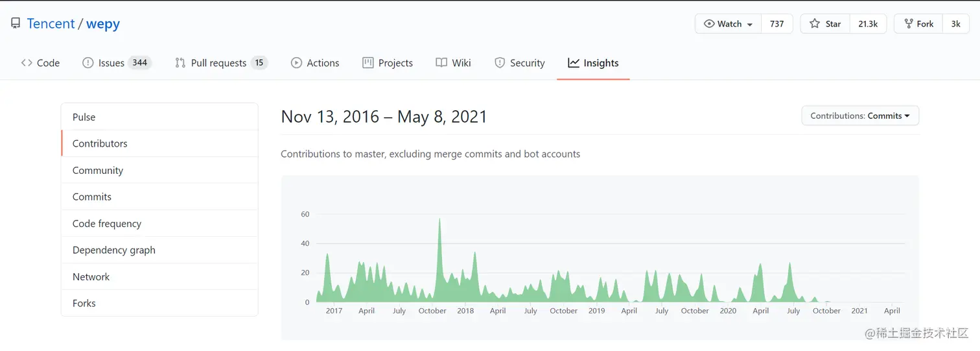Open the Wiki tab

453,63
